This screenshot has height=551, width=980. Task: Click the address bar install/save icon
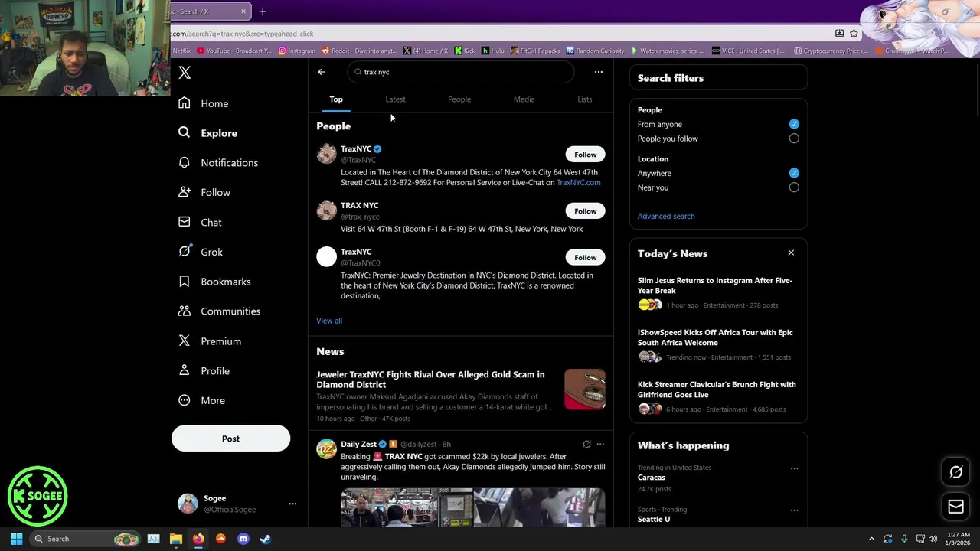pyautogui.click(x=839, y=34)
